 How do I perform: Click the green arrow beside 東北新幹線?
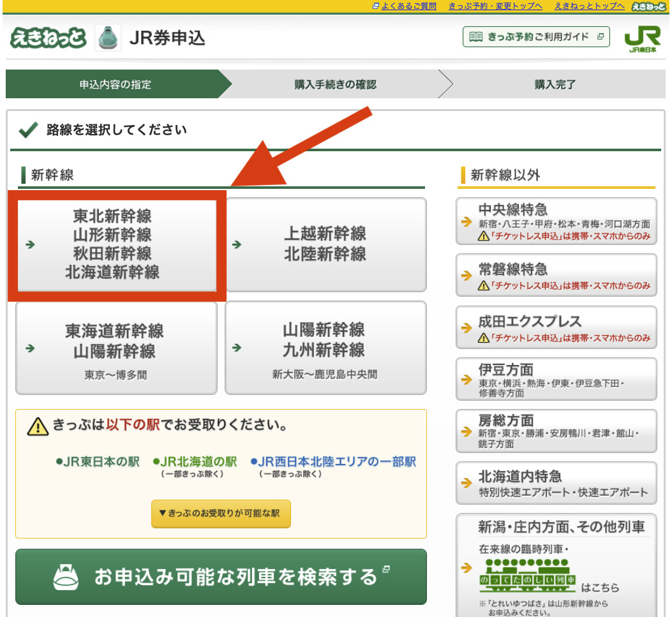(30, 244)
